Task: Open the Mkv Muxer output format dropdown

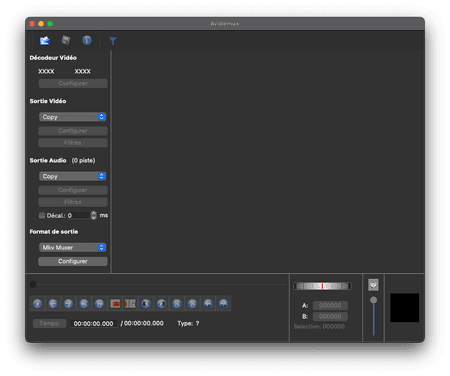Action: click(x=73, y=247)
